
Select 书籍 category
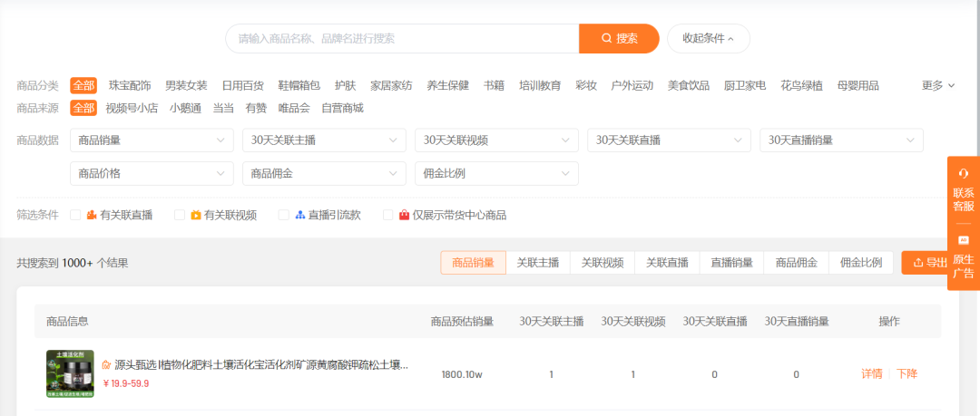(494, 85)
